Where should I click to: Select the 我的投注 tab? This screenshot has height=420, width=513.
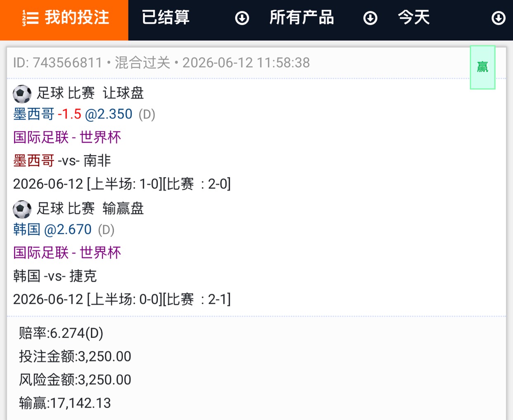pos(64,20)
